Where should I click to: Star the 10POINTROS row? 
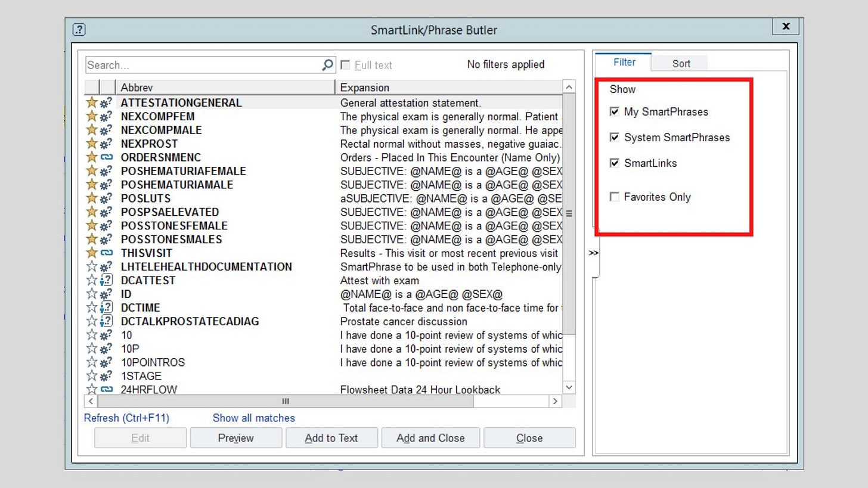tap(92, 362)
